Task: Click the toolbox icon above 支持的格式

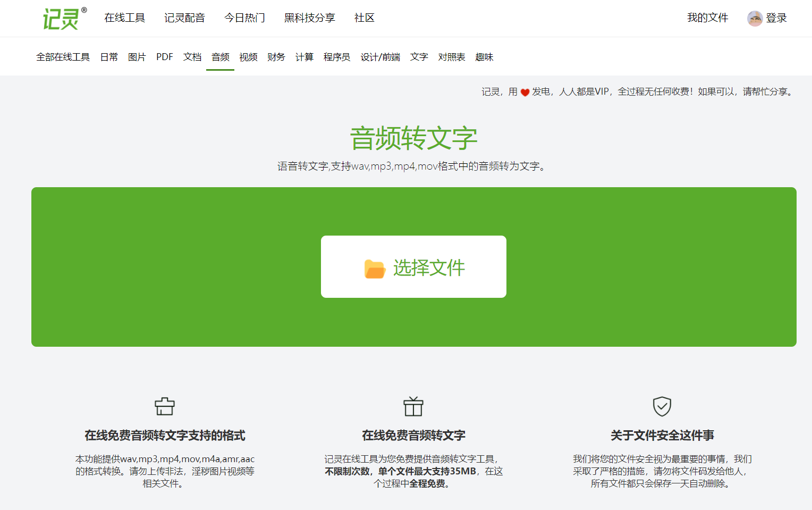Action: tap(165, 406)
